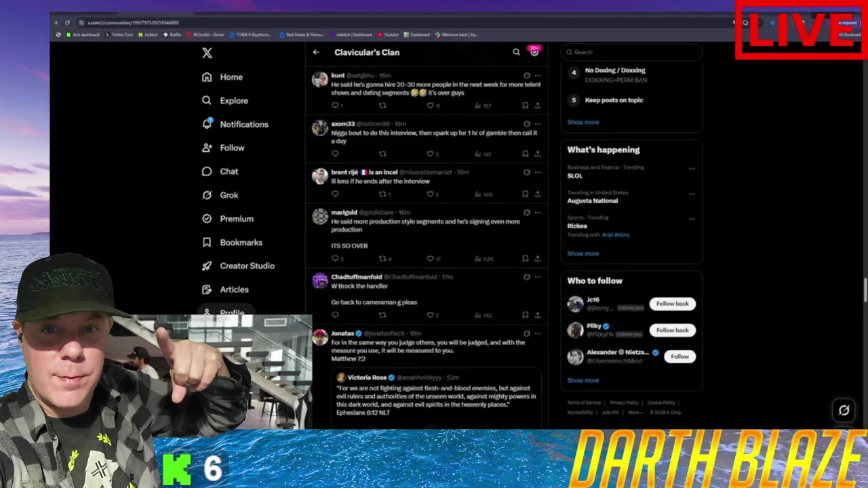This screenshot has height=488, width=868.
Task: Open the floating Grok button at bottom right
Action: click(844, 410)
